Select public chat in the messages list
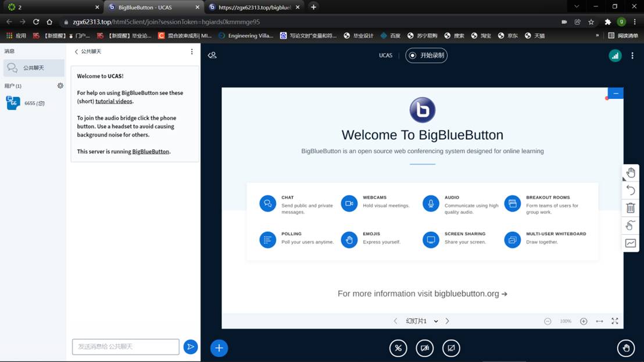Viewport: 644px width, 362px height. [34, 68]
